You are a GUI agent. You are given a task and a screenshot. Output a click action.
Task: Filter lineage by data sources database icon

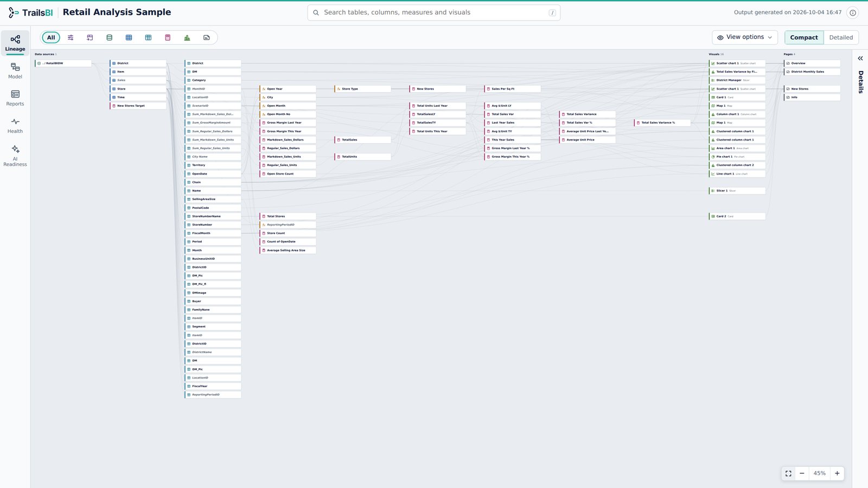pos(110,37)
